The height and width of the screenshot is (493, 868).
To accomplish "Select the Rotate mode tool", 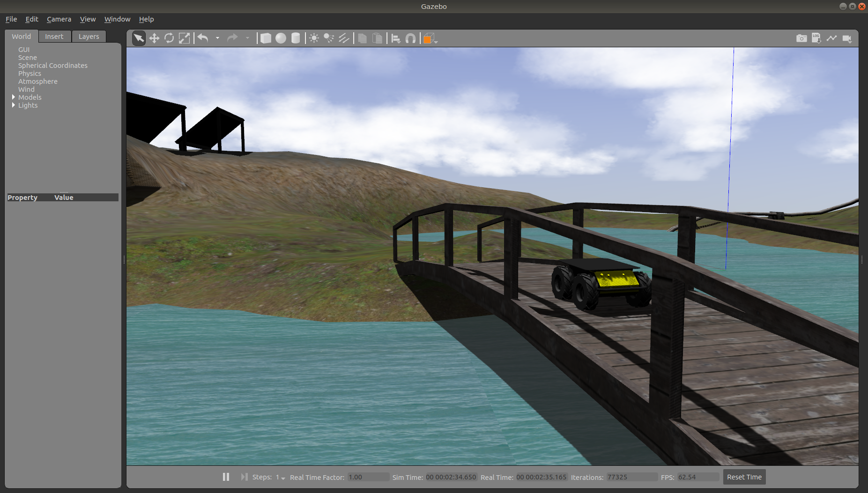I will (169, 38).
